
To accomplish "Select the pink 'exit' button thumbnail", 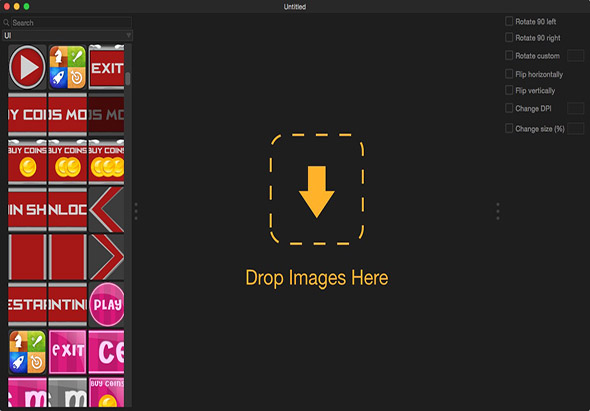I will (67, 352).
